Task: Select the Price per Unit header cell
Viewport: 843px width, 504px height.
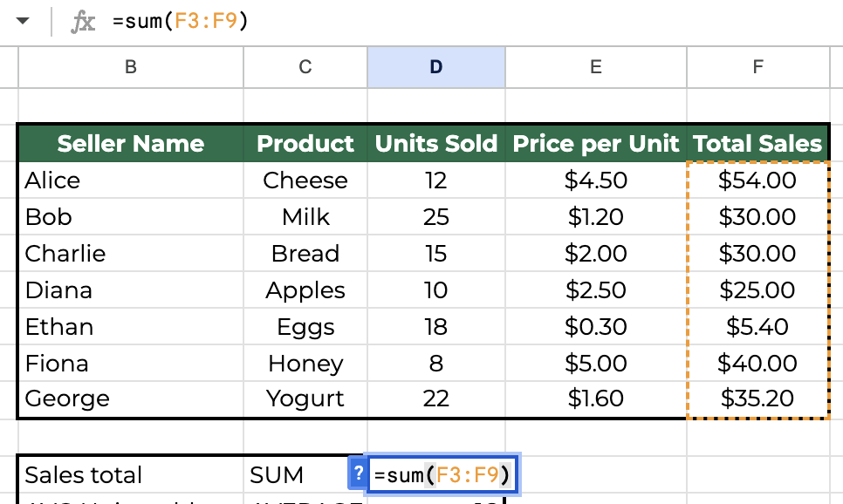Action: (596, 144)
